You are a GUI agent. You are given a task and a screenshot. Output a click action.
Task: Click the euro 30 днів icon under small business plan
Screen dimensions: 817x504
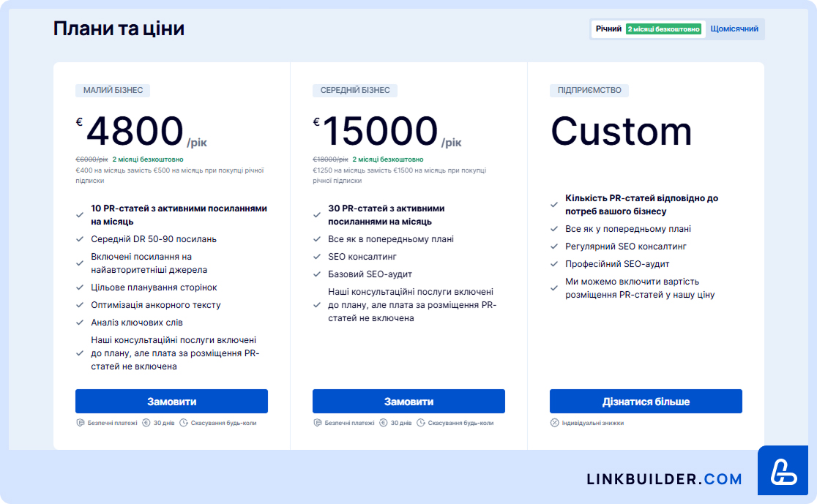pos(146,423)
